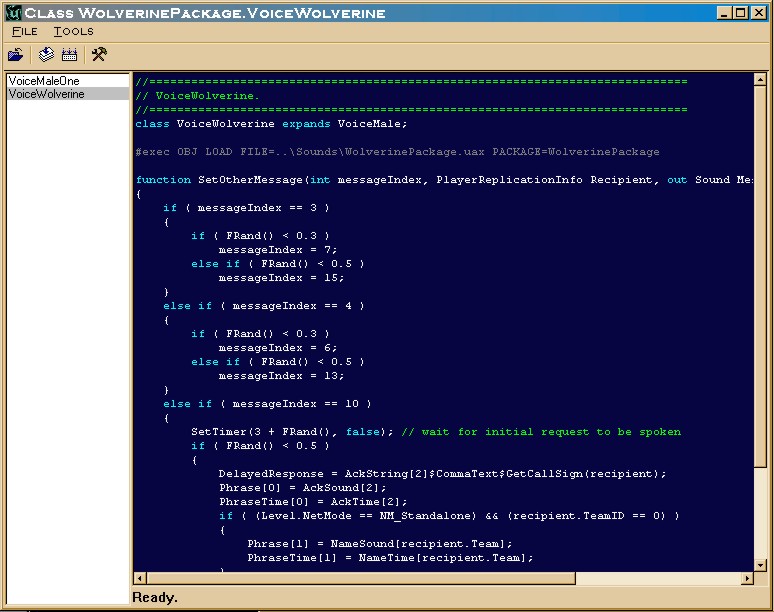Viewport: 774px width, 612px height.
Task: Click the "messageIndex = 7;" line
Action: (278, 250)
